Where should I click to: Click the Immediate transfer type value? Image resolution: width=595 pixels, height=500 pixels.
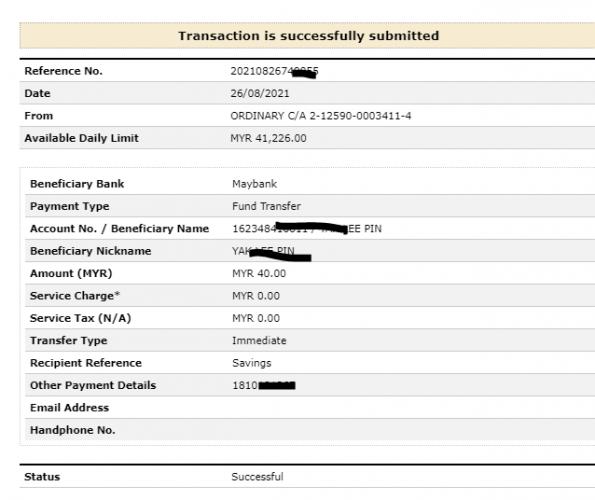pyautogui.click(x=259, y=341)
